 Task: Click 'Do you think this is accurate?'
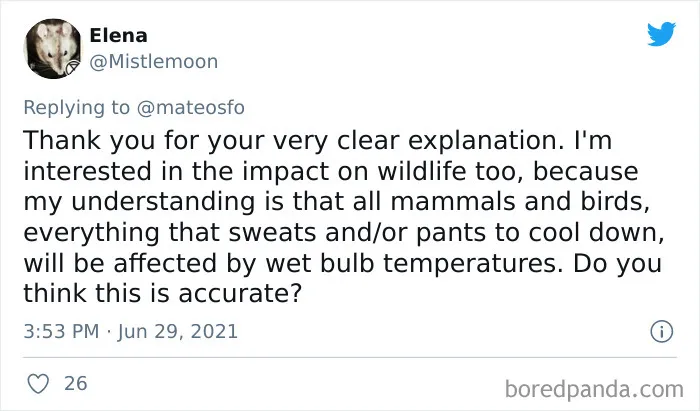(x=342, y=278)
